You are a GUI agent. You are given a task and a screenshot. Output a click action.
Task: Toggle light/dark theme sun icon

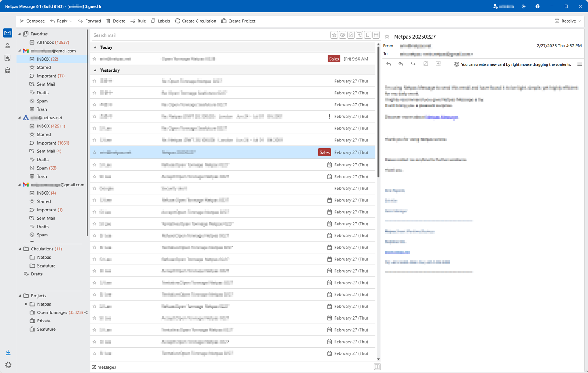524,6
